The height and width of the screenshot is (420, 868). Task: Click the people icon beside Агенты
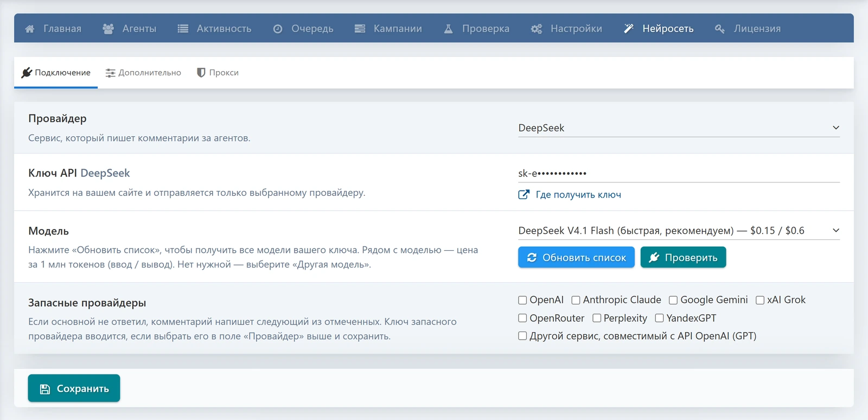pyautogui.click(x=108, y=29)
